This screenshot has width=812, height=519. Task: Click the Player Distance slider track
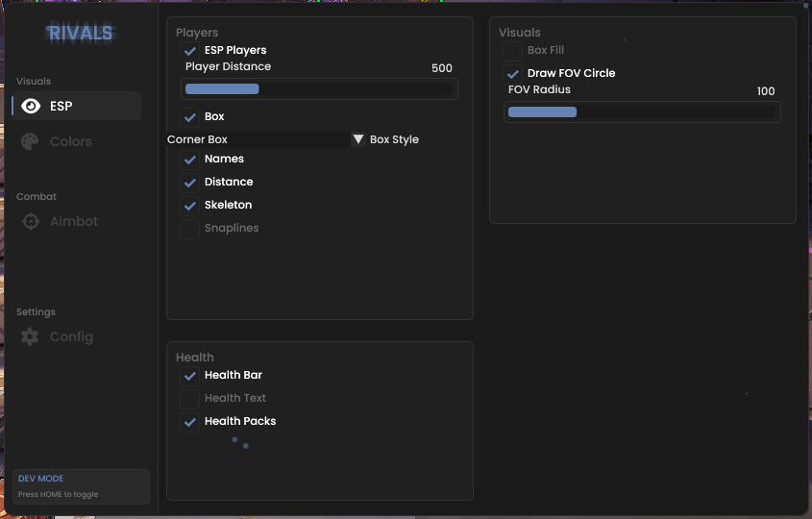point(319,89)
